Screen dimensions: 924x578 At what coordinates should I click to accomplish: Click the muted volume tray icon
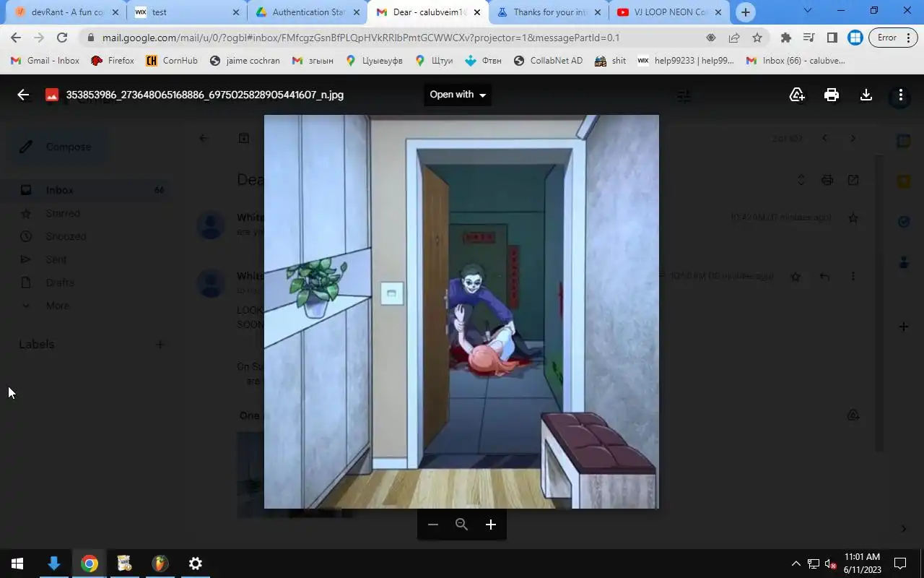(x=831, y=564)
